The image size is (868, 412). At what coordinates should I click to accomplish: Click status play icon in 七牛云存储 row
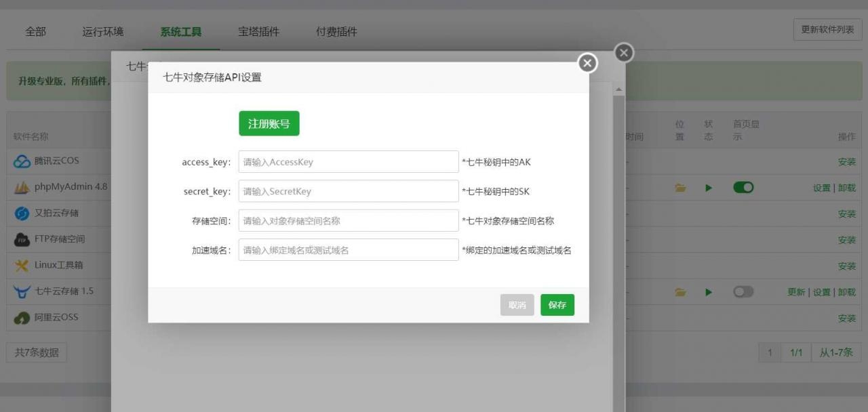(x=709, y=292)
